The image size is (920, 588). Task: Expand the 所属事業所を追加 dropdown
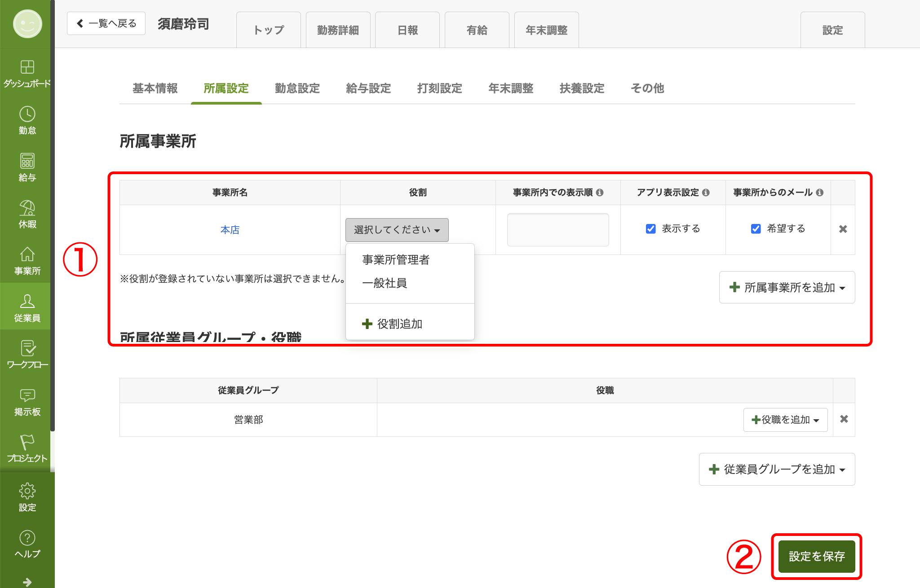tap(787, 287)
